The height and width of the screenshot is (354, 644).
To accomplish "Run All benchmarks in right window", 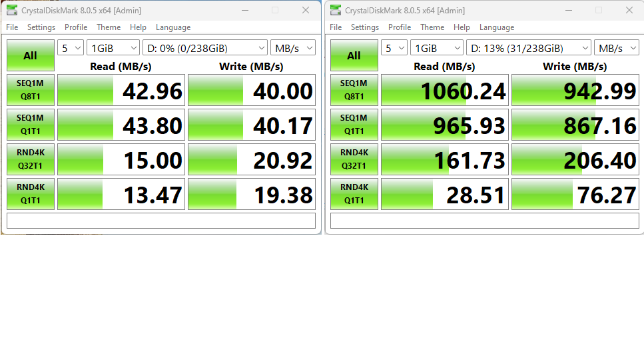I will [354, 55].
